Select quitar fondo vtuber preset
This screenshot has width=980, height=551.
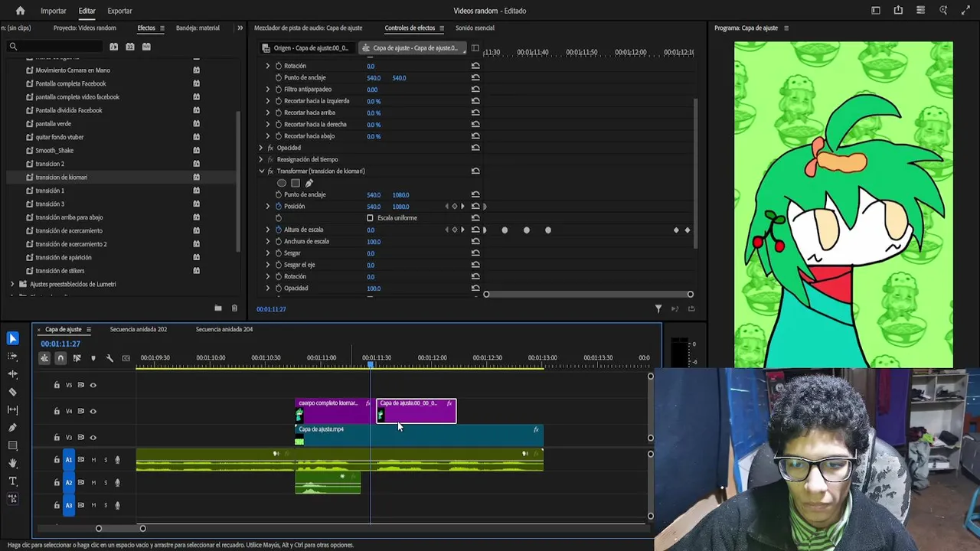60,137
